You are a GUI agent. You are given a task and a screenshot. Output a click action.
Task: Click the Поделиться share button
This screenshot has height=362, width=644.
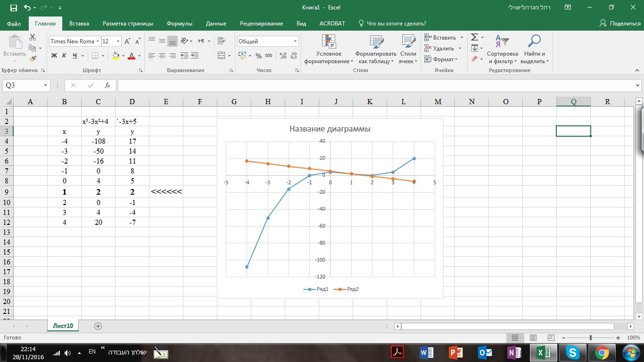point(620,23)
